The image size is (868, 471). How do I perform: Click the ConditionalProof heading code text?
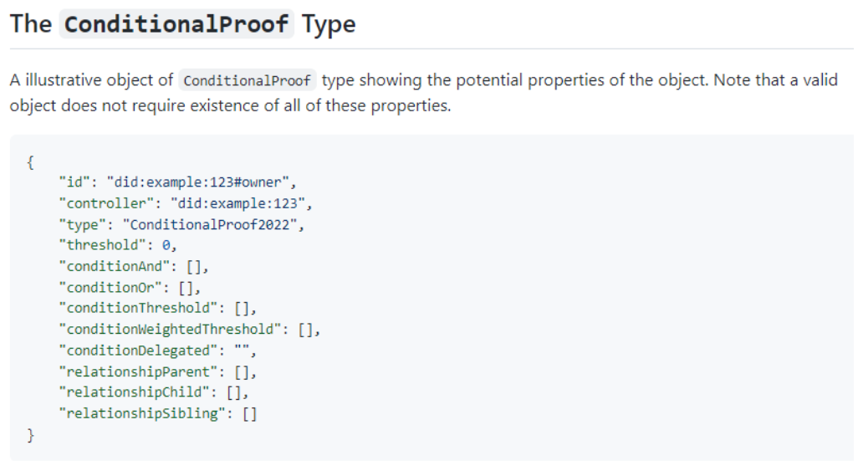point(176,23)
